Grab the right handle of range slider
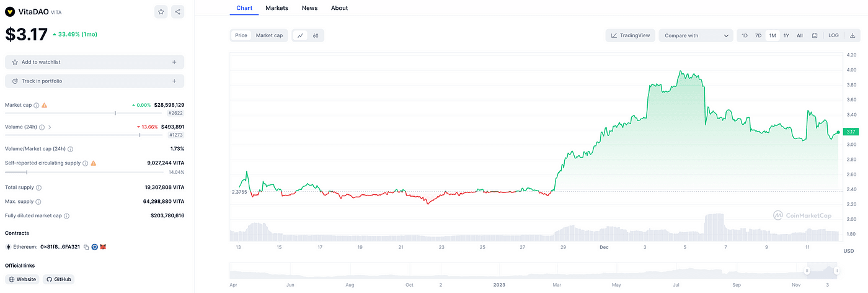Viewport: 868px width, 293px height. click(x=836, y=271)
